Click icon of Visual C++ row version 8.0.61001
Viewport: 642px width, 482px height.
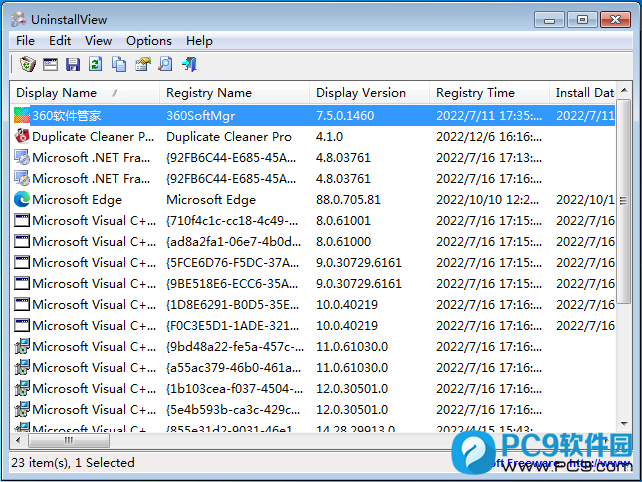click(22, 220)
